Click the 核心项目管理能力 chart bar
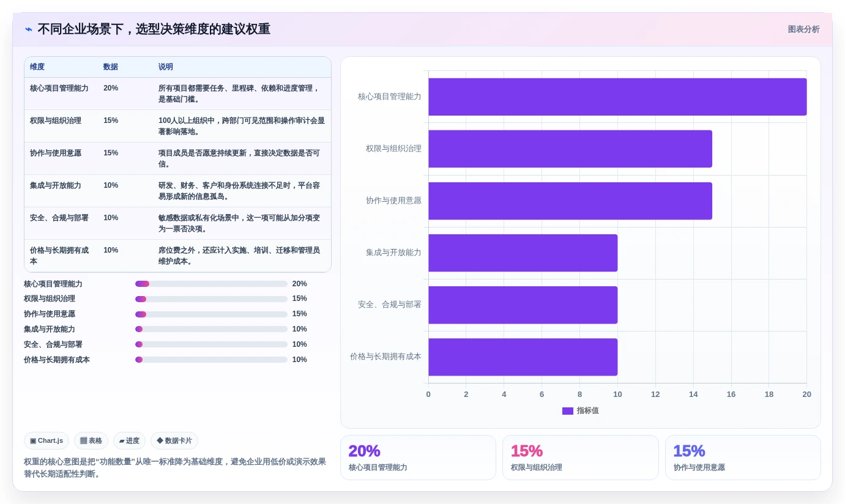The width and height of the screenshot is (845, 504). point(617,97)
